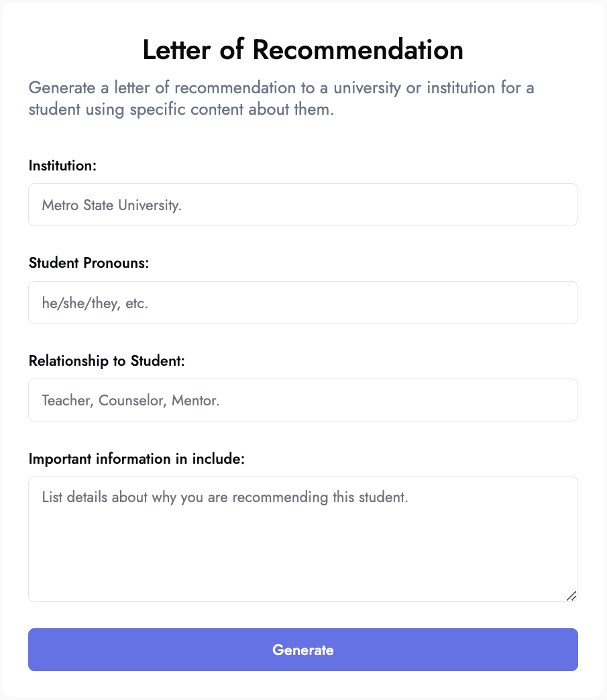
Task: Select the Relationship to Student field
Action: pyautogui.click(x=303, y=400)
